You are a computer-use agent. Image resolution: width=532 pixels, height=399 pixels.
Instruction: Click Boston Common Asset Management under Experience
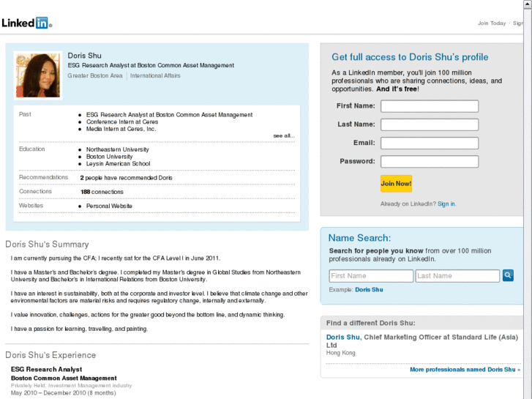pyautogui.click(x=64, y=378)
